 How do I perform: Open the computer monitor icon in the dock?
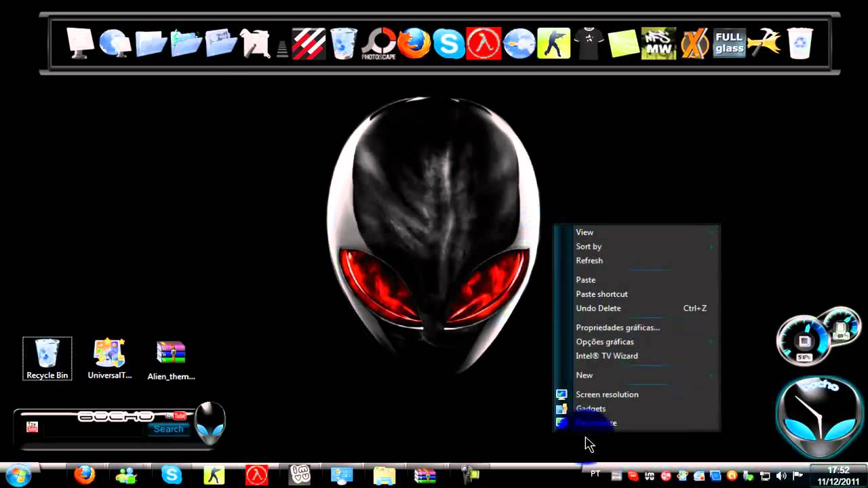point(81,43)
